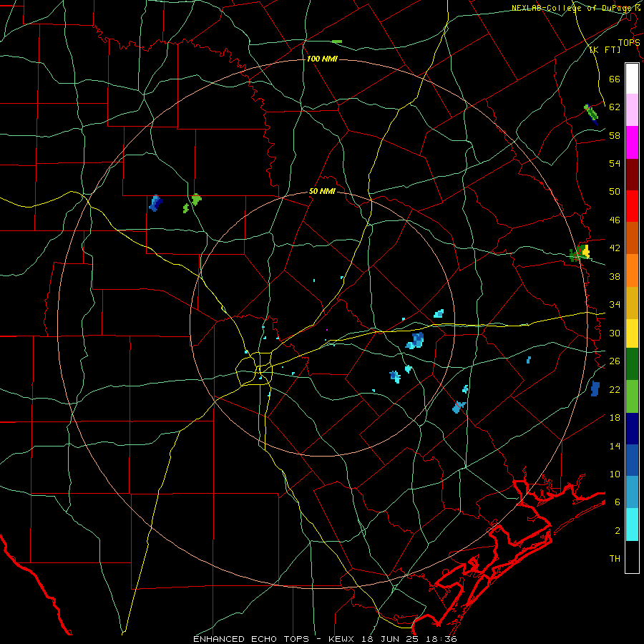Screen dimensions: 644x644
Task: Click the dark green legend swatch
Action: pyautogui.click(x=632, y=364)
